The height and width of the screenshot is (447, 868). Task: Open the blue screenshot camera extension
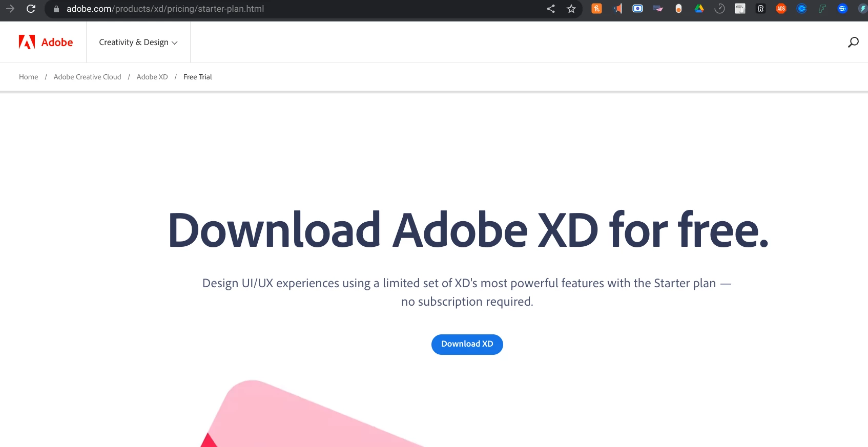click(x=637, y=8)
